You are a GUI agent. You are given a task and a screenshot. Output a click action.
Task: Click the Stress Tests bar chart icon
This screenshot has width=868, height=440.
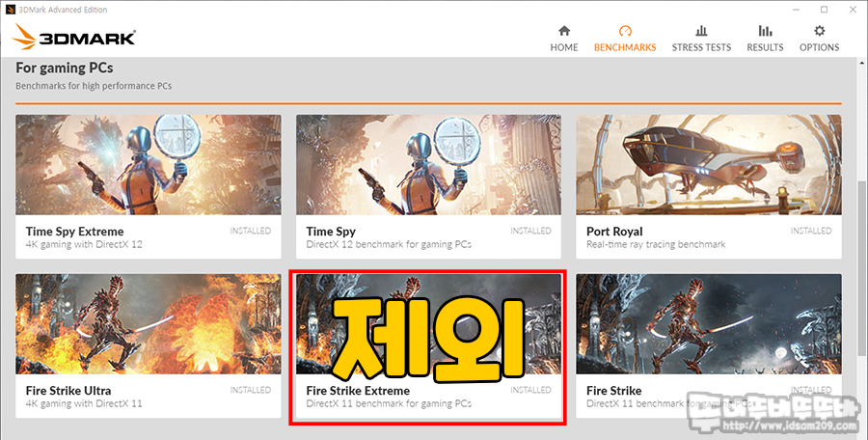(x=701, y=31)
